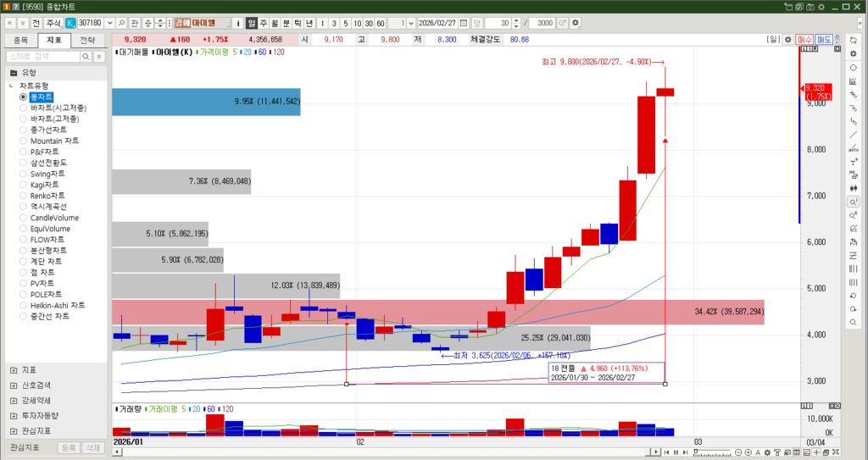
Task: Select the text annotation tool
Action: 853,162
